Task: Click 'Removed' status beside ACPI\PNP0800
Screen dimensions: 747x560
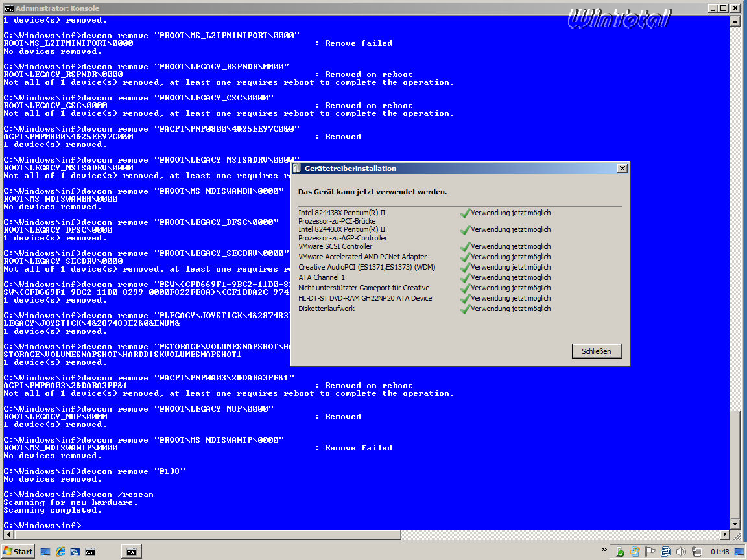Action: coord(343,137)
